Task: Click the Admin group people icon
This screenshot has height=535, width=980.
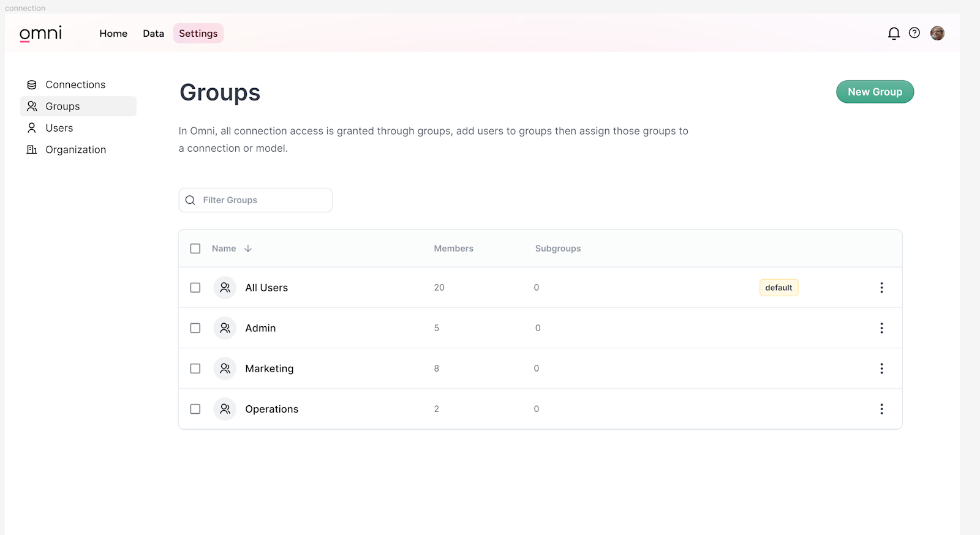Action: (225, 328)
